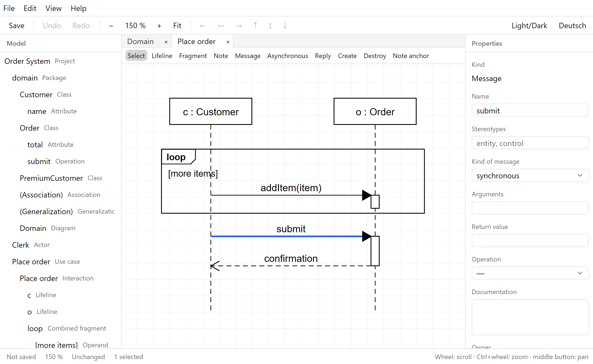Click the Name input field

[x=530, y=110]
